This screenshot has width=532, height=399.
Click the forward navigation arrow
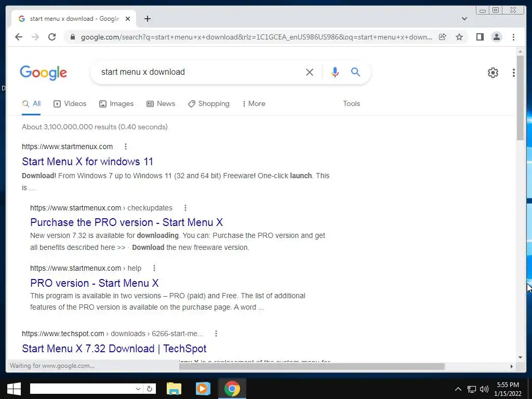pos(35,37)
